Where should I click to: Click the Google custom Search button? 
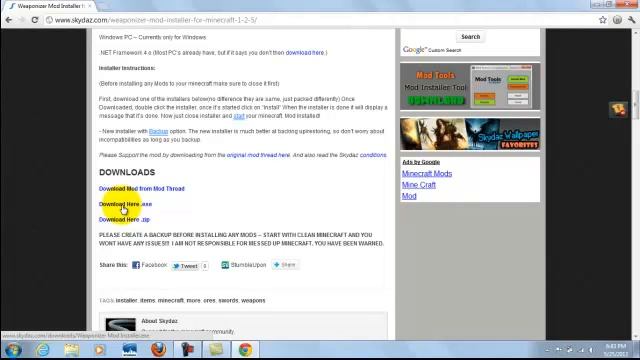[470, 37]
